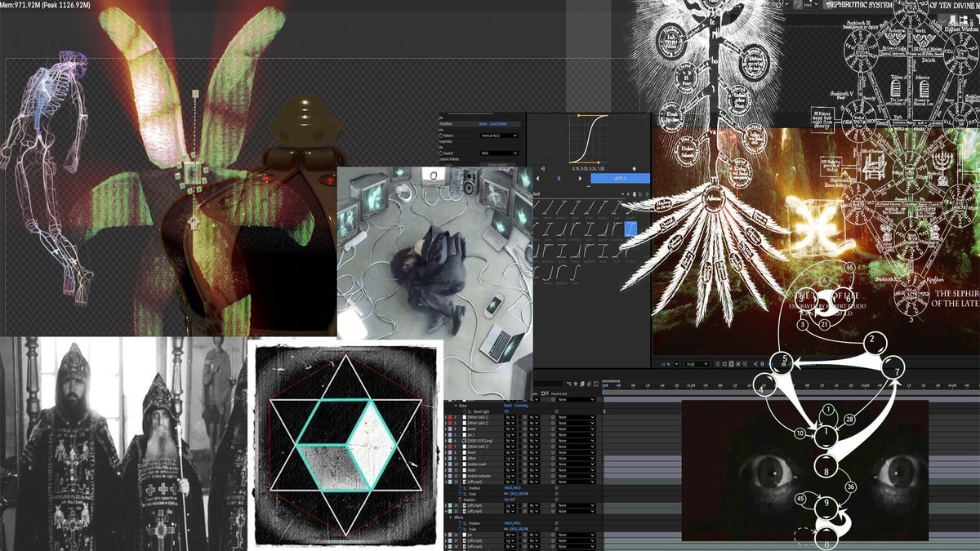Image resolution: width=980 pixels, height=551 pixels.
Task: Select layer 5 pix 2 name
Action: 470,435
